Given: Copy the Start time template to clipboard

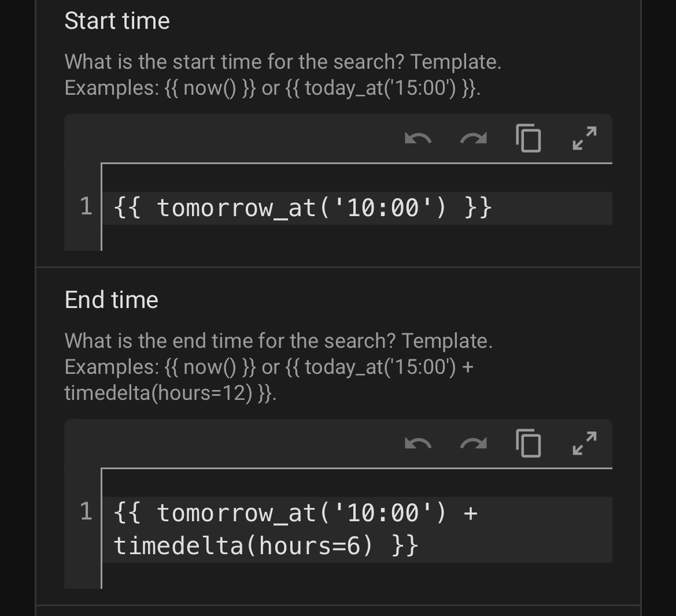Looking at the screenshot, I should coord(529,139).
